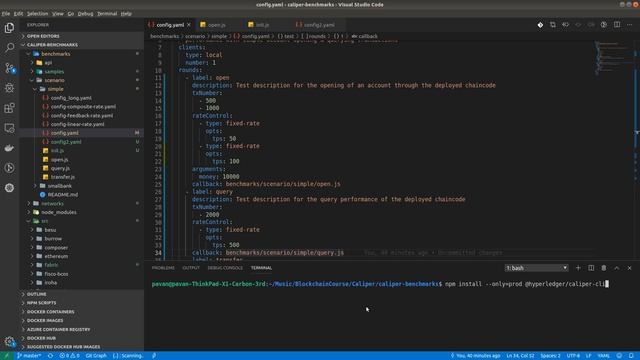
Task: Open the Help menu
Action: click(x=126, y=13)
